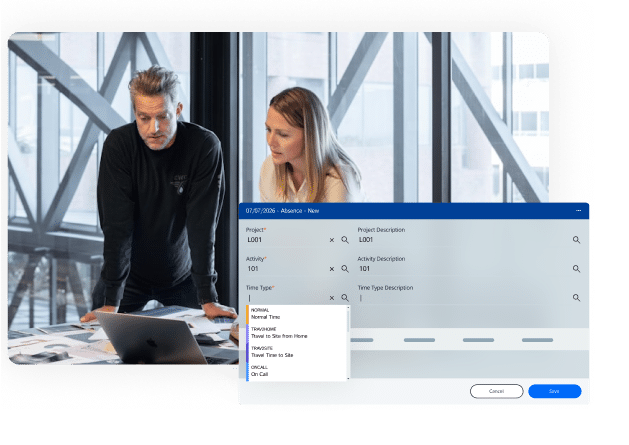Clear the Project field value
Image resolution: width=629 pixels, height=445 pixels.
[x=332, y=240]
